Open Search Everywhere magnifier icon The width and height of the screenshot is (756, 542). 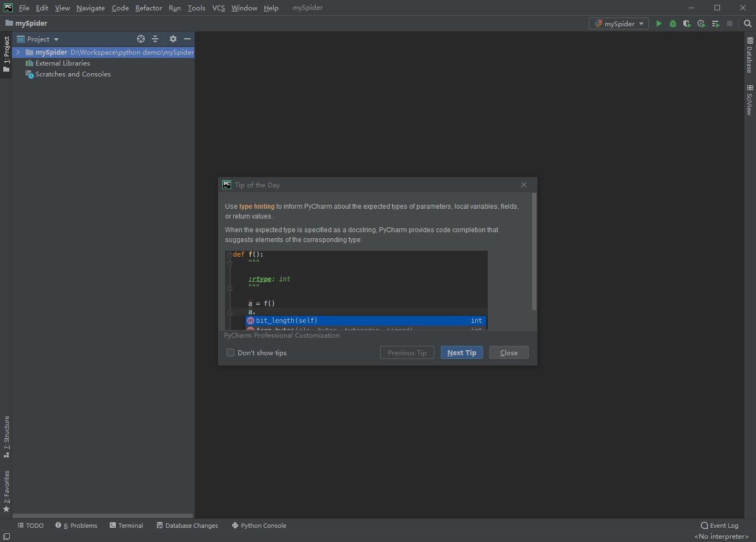(x=748, y=23)
